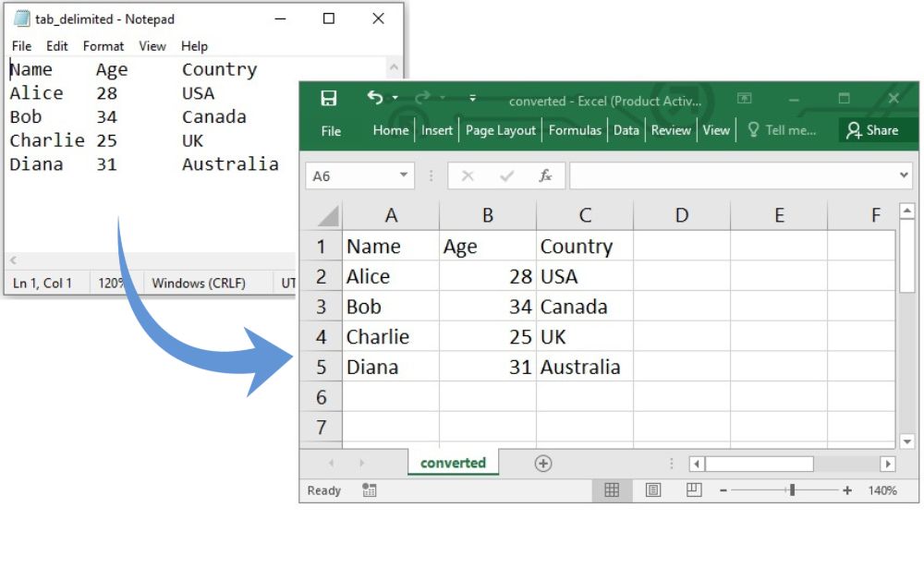
Task: Open the Name Box dropdown arrow
Action: (x=403, y=175)
